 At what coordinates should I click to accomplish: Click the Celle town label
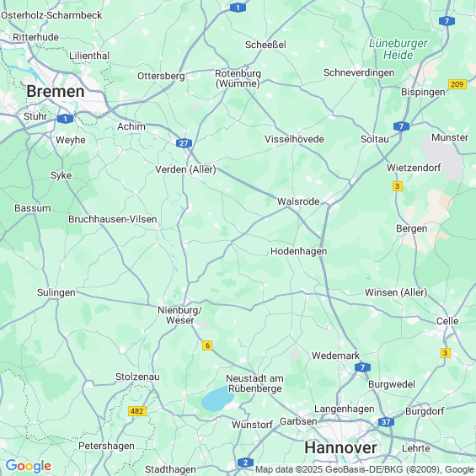click(447, 321)
